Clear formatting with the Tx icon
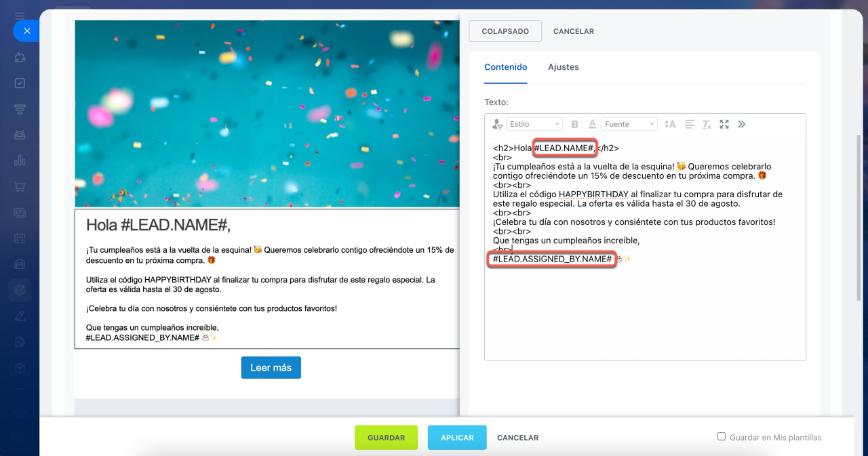The height and width of the screenshot is (456, 868). click(x=707, y=124)
